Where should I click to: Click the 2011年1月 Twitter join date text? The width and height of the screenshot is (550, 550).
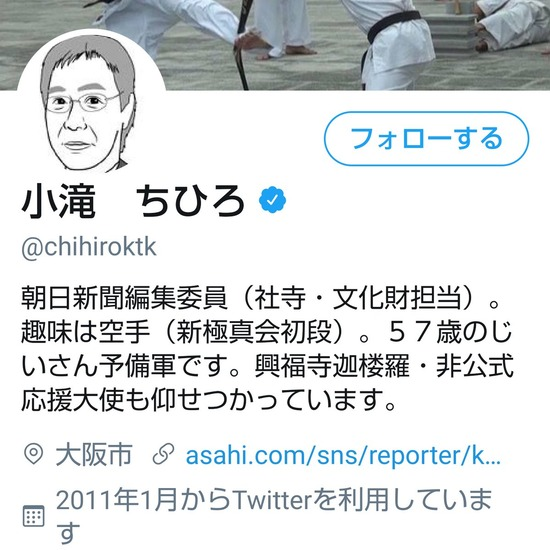(x=274, y=516)
